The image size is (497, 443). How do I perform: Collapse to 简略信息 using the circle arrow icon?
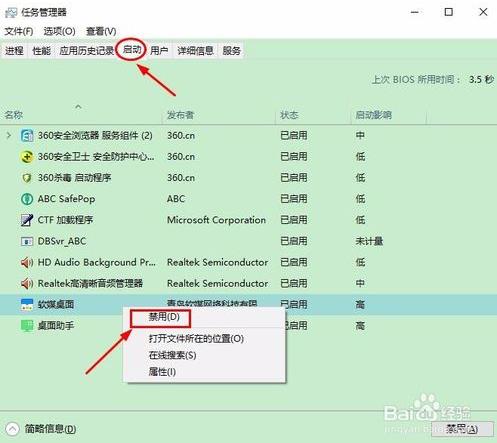[x=12, y=429]
